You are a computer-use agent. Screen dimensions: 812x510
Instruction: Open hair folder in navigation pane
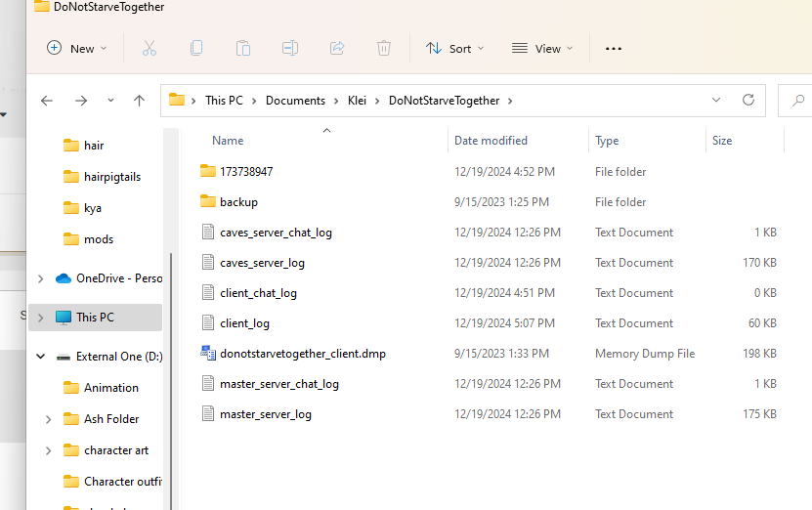coord(94,146)
